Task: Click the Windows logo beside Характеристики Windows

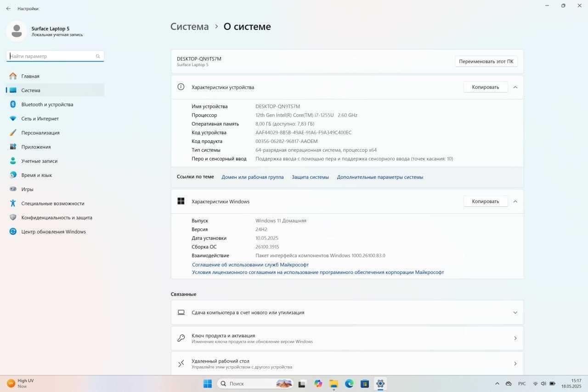Action: coord(181,201)
